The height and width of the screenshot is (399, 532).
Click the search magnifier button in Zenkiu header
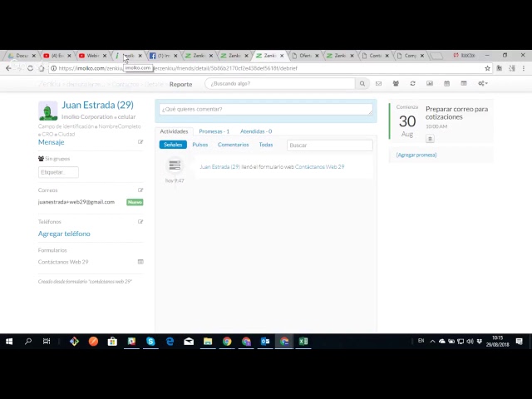point(362,83)
